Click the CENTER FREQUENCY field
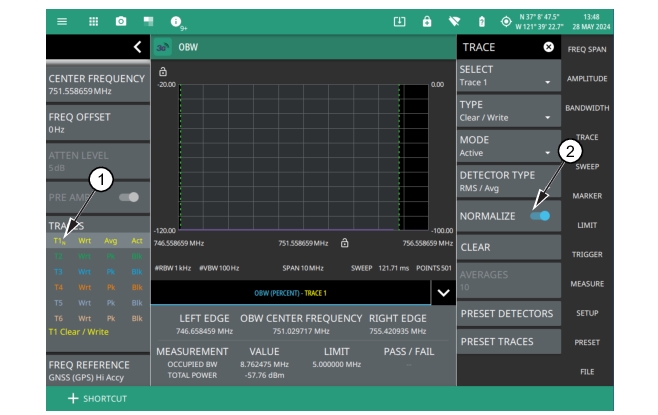The image size is (658, 415). (x=96, y=85)
